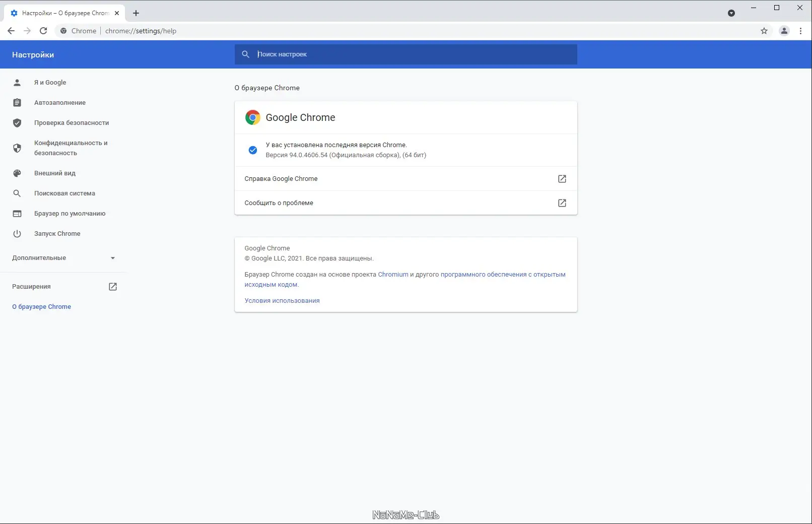Open the Chrome three-dot menu
The height and width of the screenshot is (524, 812).
pyautogui.click(x=800, y=31)
